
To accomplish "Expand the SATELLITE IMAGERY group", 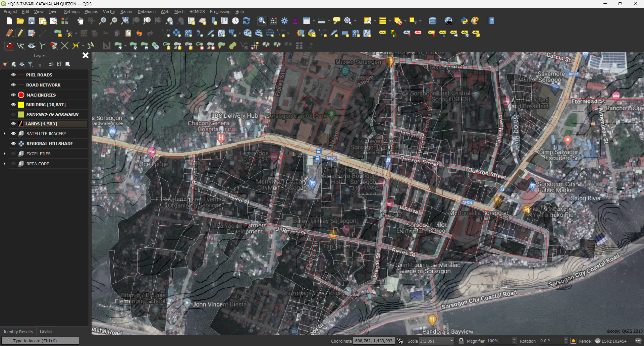I will pyautogui.click(x=4, y=133).
